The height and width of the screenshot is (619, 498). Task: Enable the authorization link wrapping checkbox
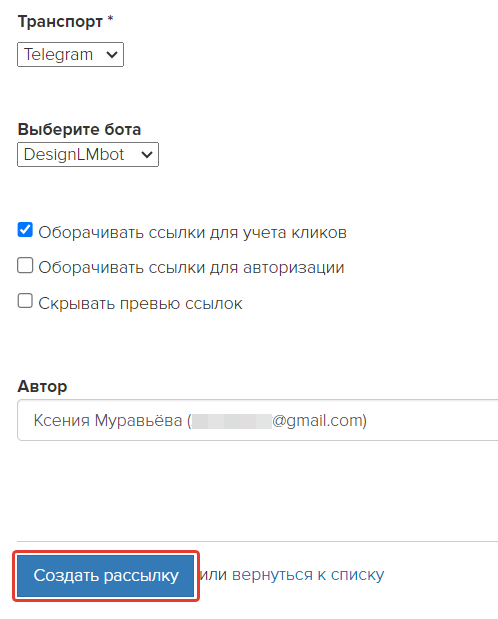[25, 265]
